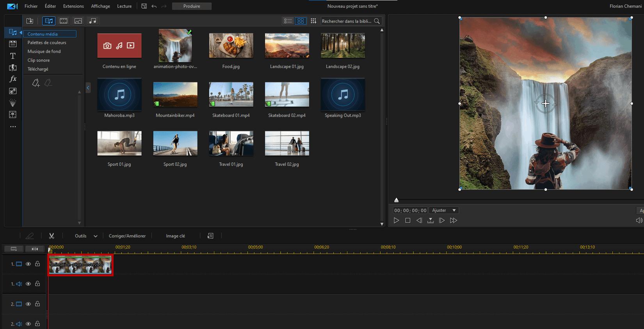Redo the last action

[x=164, y=6]
